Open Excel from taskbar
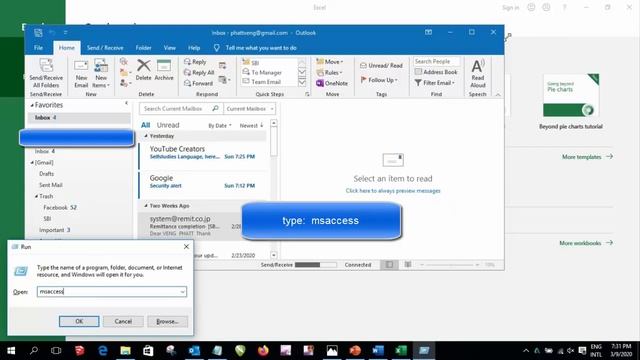 click(401, 351)
